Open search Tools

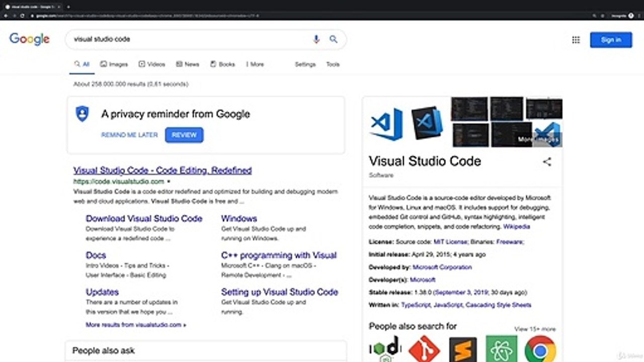(333, 64)
